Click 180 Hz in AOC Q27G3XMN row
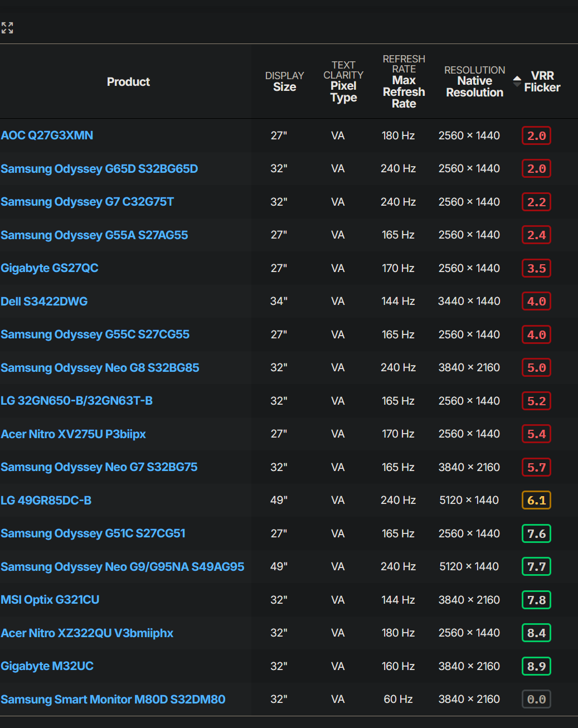 (398, 135)
